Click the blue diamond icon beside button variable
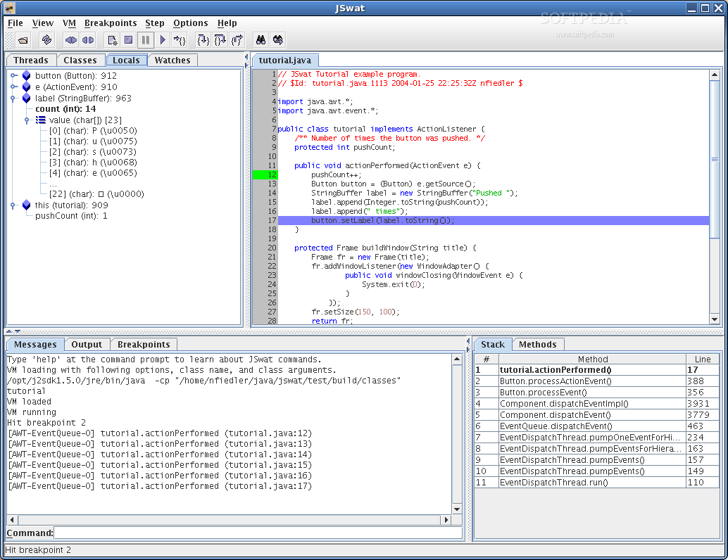Screen dimensions: 728x560 [27, 75]
